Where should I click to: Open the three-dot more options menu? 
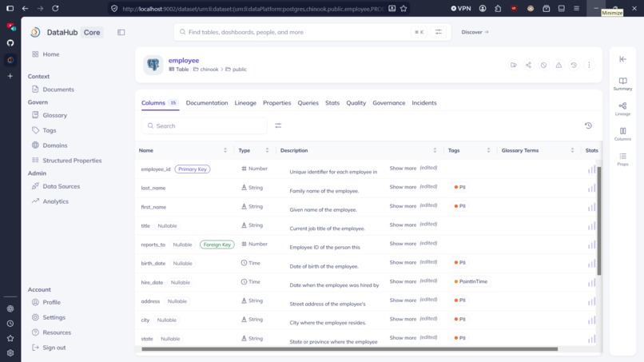[589, 65]
